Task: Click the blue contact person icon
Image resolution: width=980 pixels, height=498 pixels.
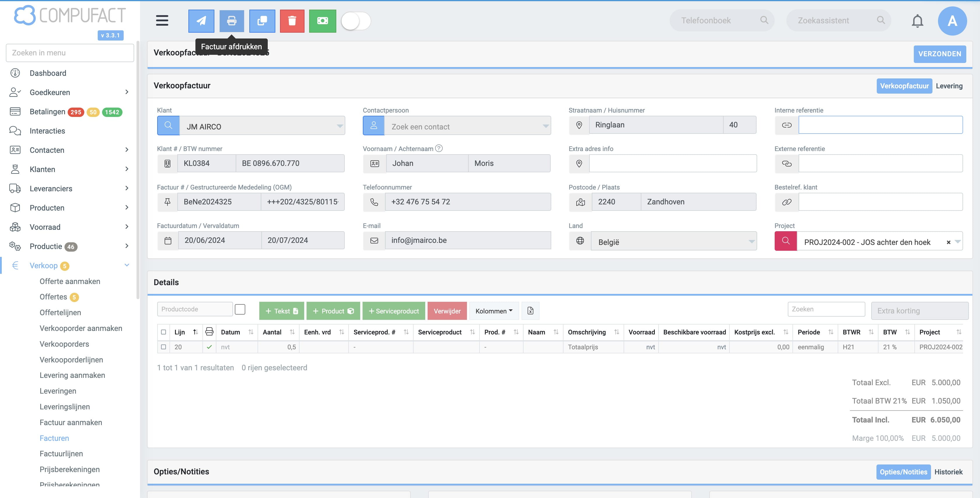Action: pos(374,126)
